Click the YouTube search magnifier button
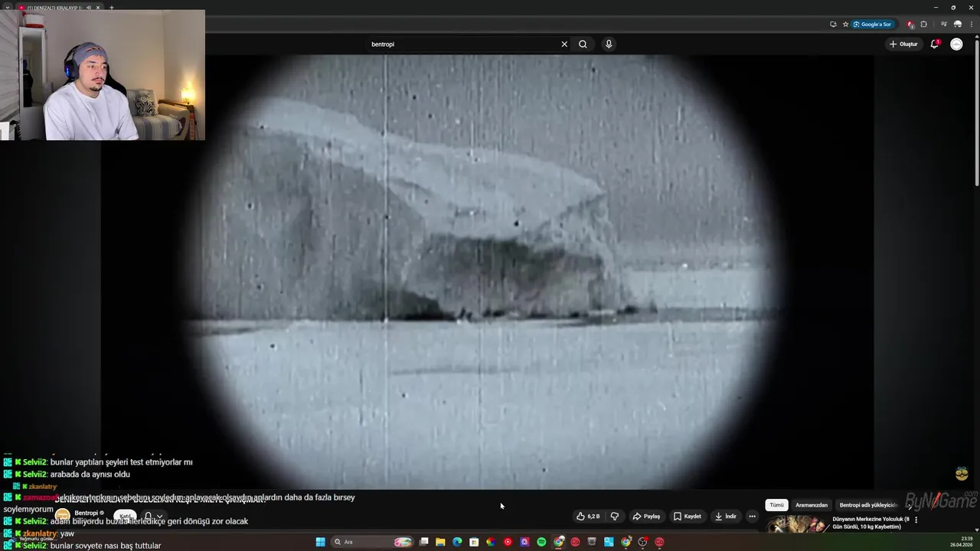Viewport: 980px width, 551px height. tap(583, 44)
